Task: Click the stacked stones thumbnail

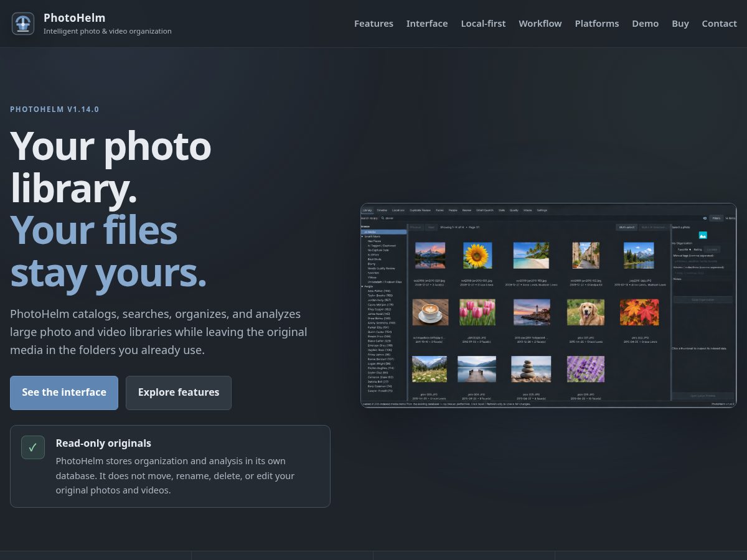Action: (x=531, y=369)
